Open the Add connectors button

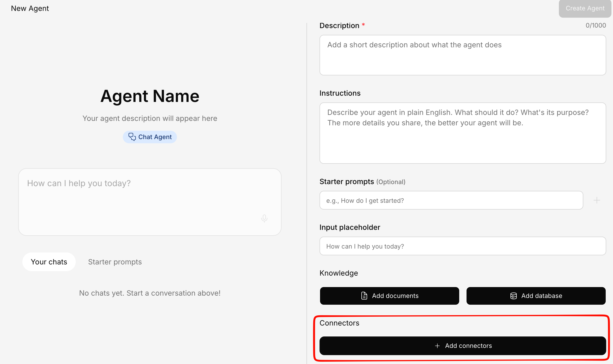pyautogui.click(x=463, y=346)
